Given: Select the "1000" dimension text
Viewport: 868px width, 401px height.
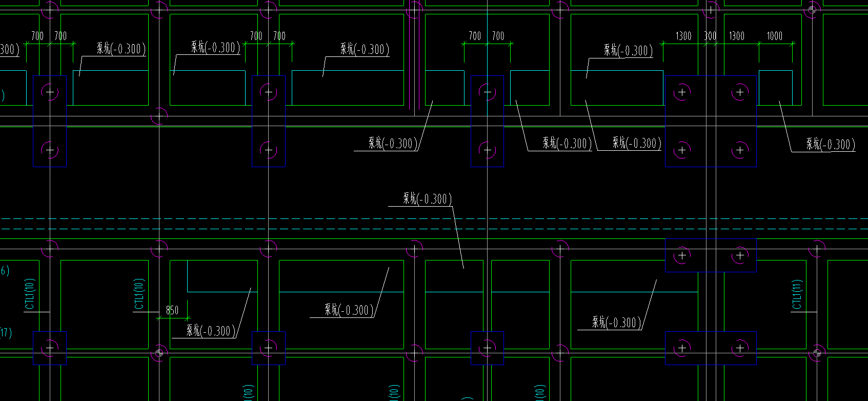Looking at the screenshot, I should [774, 36].
